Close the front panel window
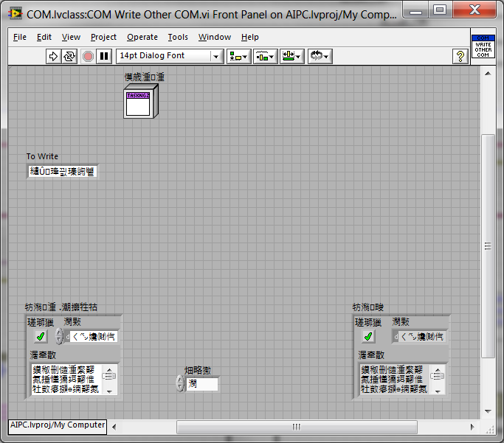Viewport: 504px width, 443px height. 474,10
